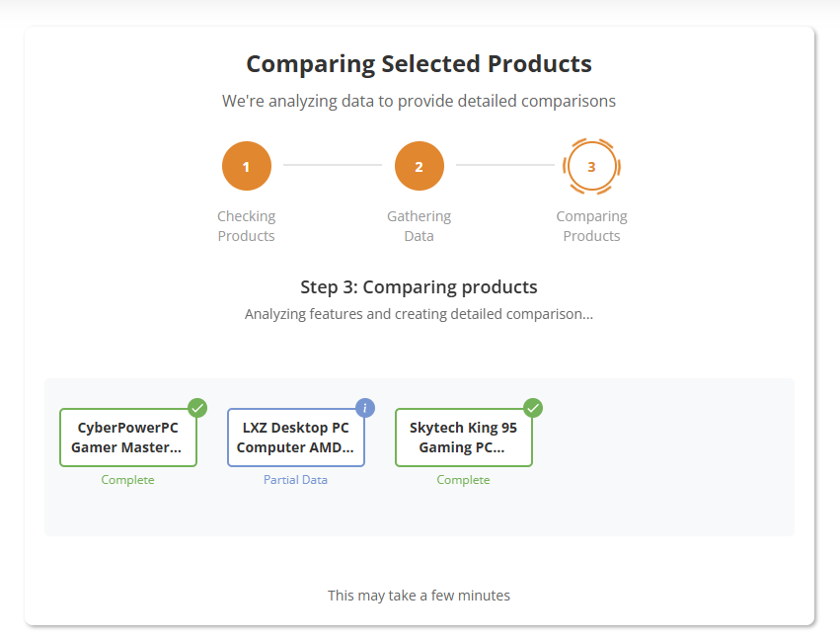Click the Partial Data status label
The width and height of the screenshot is (840, 640).
pyautogui.click(x=296, y=480)
